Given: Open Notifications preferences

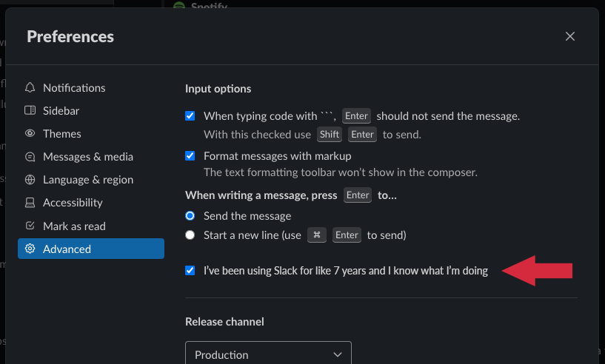Looking at the screenshot, I should pyautogui.click(x=91, y=87).
